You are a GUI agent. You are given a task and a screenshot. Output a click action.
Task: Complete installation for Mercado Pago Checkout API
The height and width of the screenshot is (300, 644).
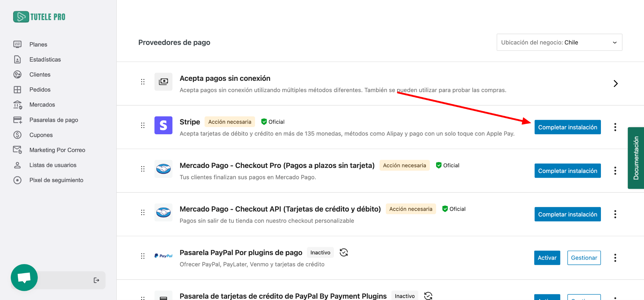point(568,214)
